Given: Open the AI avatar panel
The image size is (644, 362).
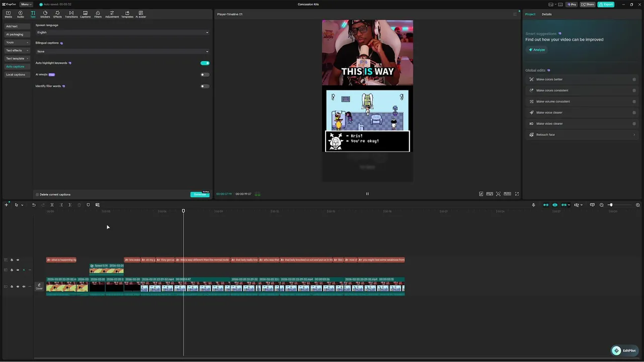Looking at the screenshot, I should 141,14.
